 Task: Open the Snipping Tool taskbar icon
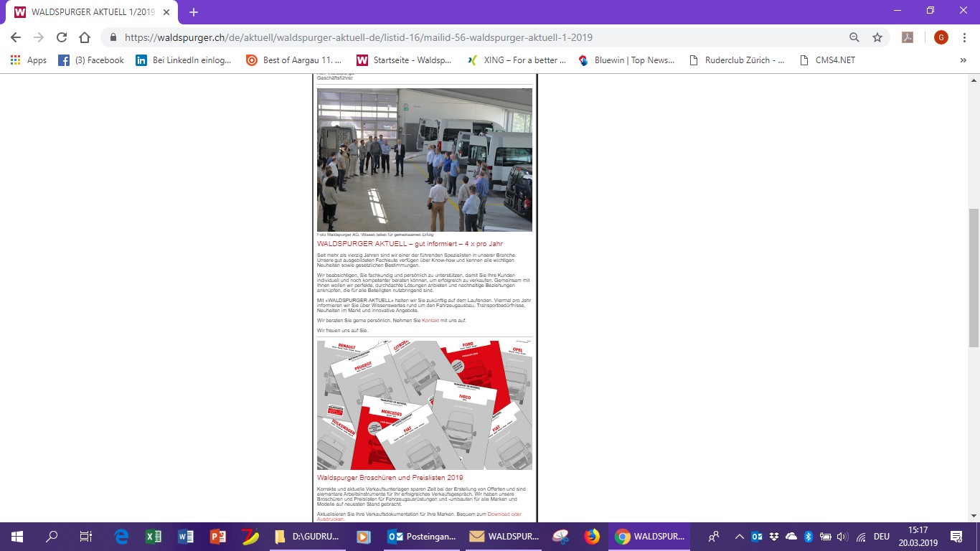coord(560,537)
